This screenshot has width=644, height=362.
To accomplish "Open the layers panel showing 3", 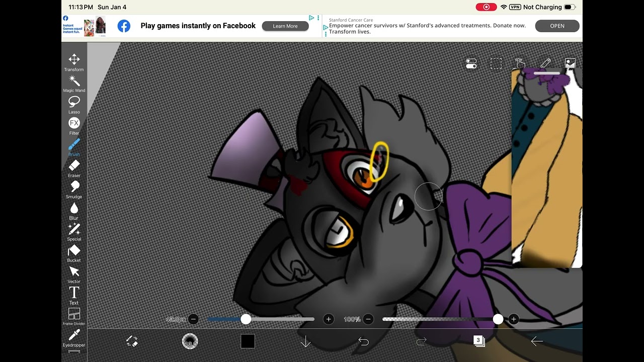I will pyautogui.click(x=479, y=341).
